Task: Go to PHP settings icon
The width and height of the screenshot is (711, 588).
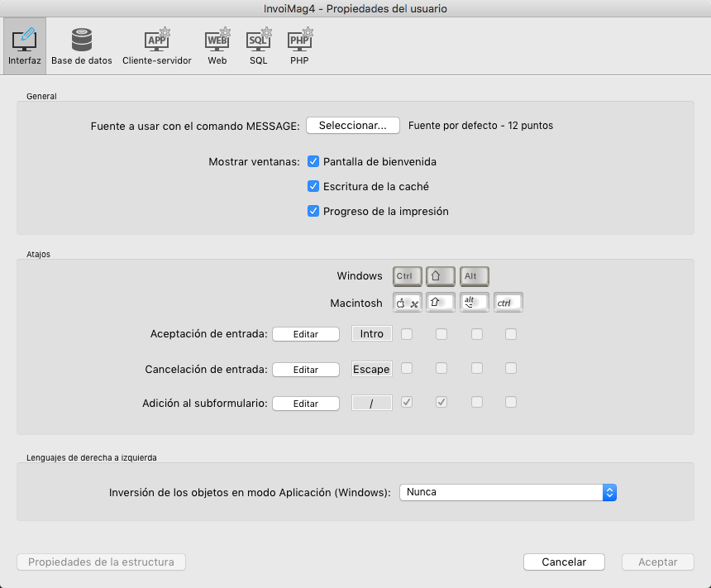Action: click(299, 47)
